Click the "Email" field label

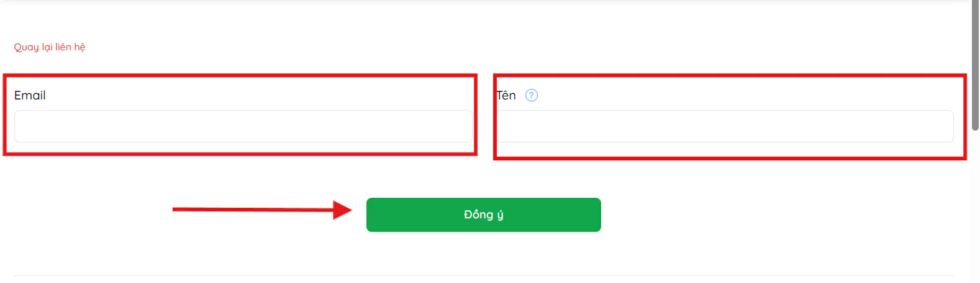pyautogui.click(x=30, y=95)
